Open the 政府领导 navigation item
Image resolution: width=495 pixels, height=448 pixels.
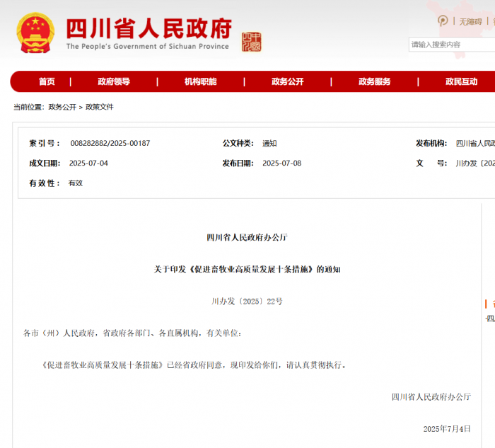point(114,81)
